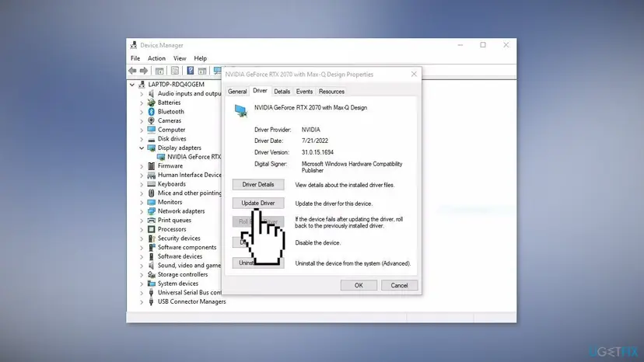Collapse the Display adapters node
This screenshot has height=362, width=644.
[x=142, y=148]
